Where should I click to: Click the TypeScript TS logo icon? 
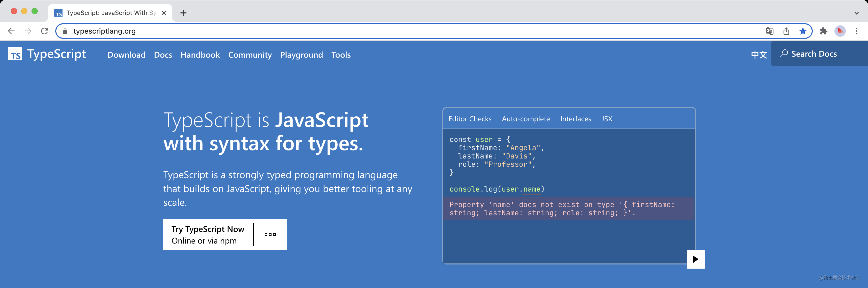coord(15,54)
